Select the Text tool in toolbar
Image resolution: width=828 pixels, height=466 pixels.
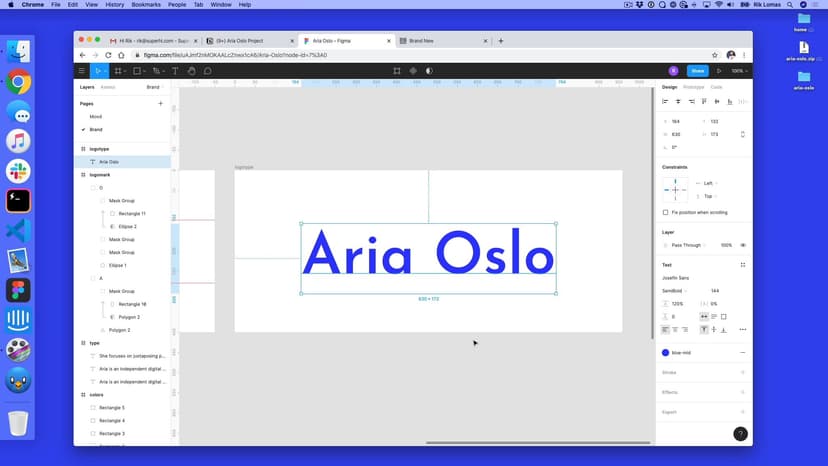[x=175, y=71]
